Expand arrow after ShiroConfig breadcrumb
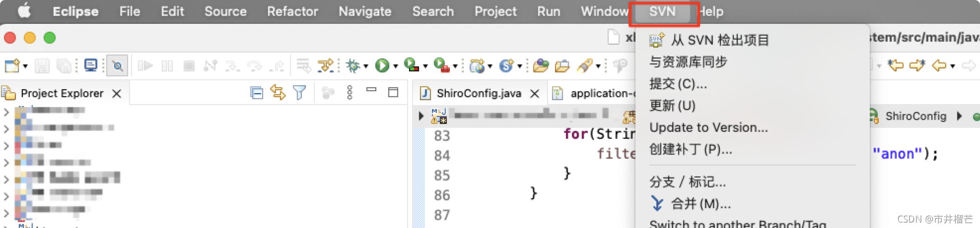980x228 pixels. [959, 116]
